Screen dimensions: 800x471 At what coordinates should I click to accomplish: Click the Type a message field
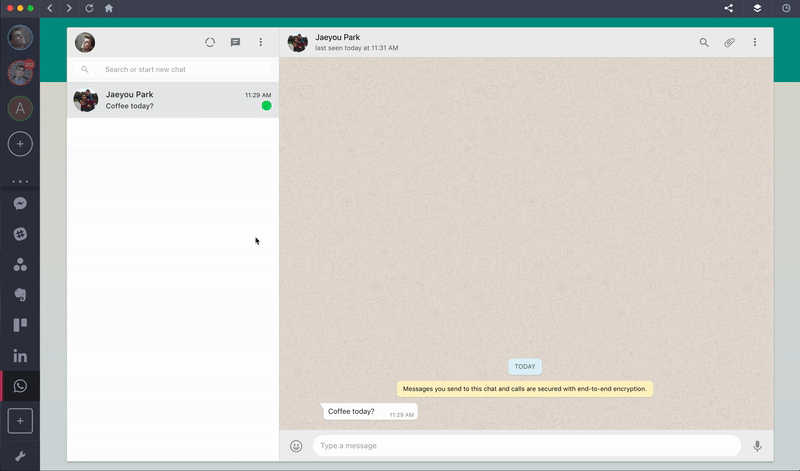coord(527,446)
